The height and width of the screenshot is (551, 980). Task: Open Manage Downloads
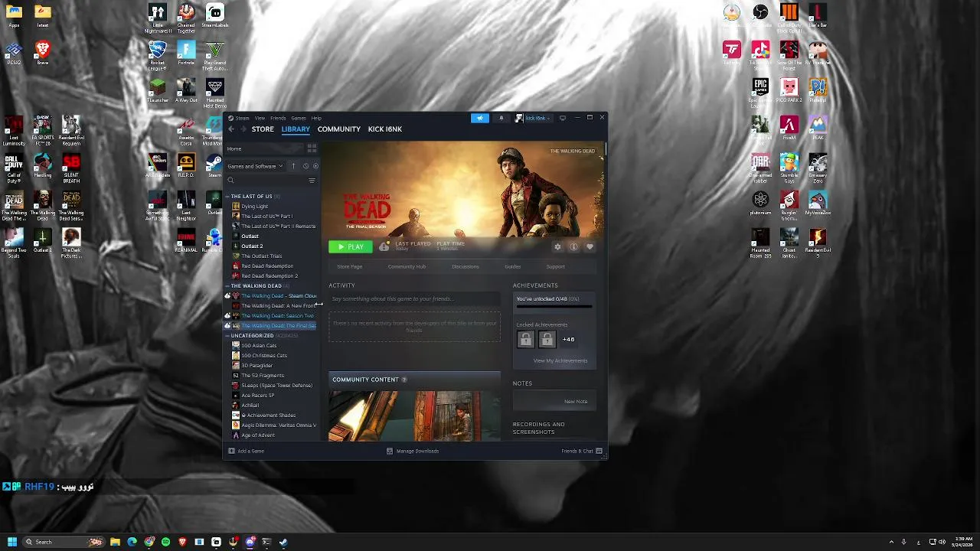[x=413, y=451]
